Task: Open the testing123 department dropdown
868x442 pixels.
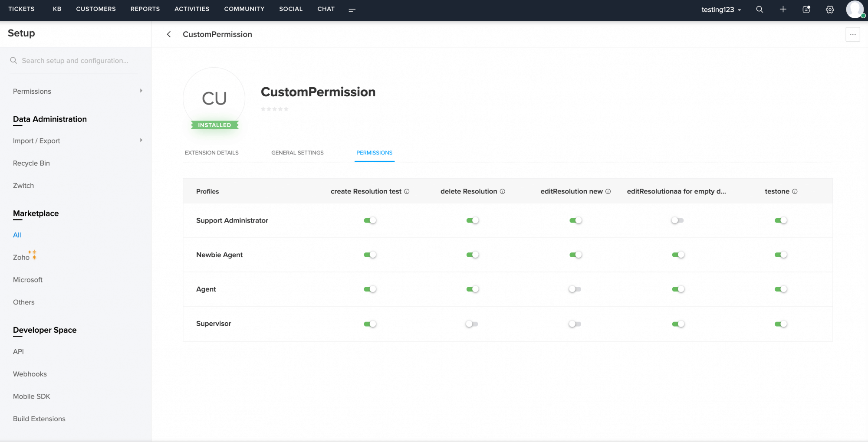Action: tap(721, 10)
